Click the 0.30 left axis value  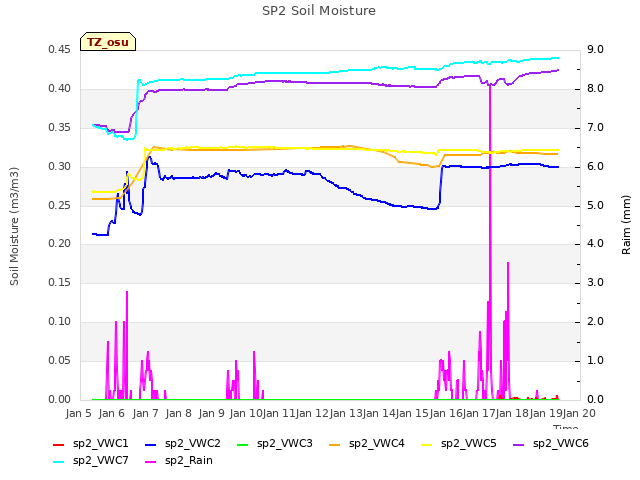point(60,167)
